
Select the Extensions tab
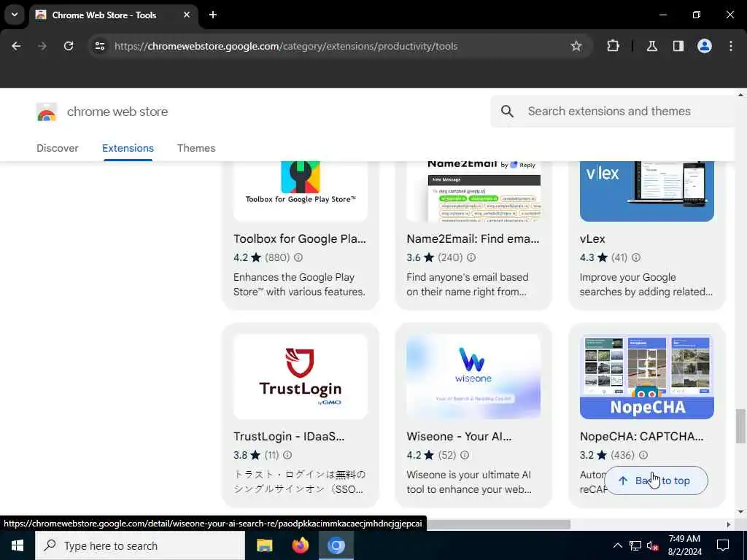point(128,148)
